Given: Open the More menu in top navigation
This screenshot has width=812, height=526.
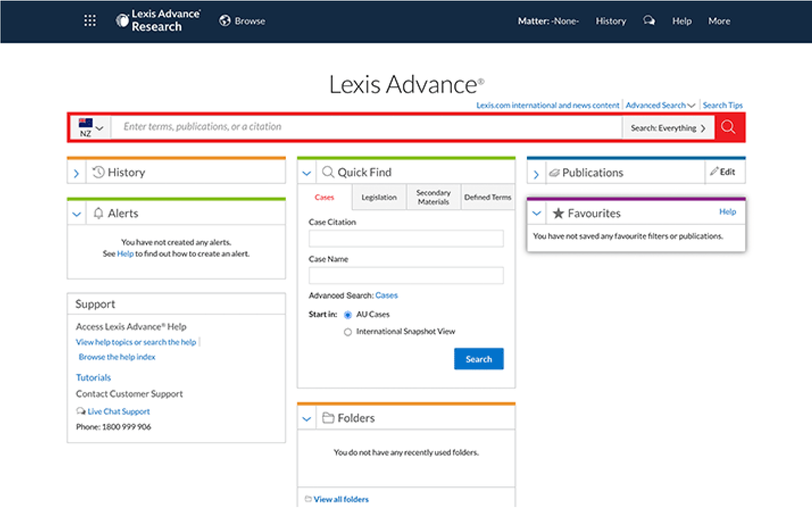Looking at the screenshot, I should coord(719,21).
